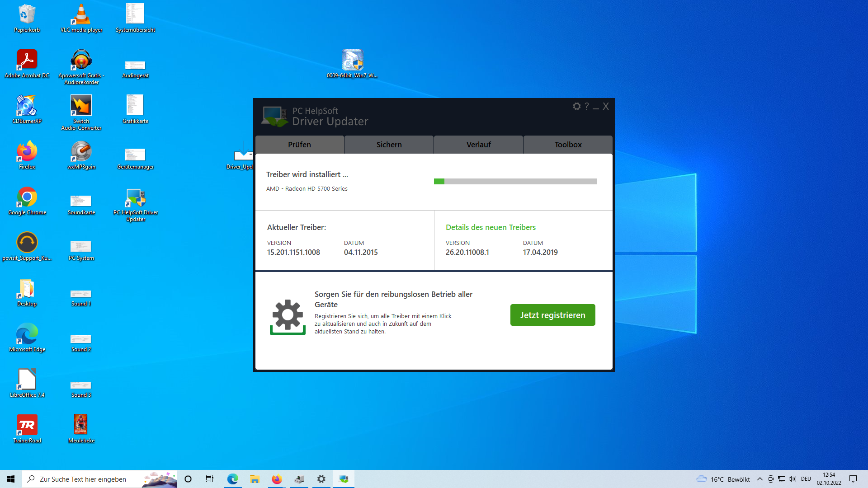Screen dimensions: 868x488
Task: Go to the Toolbox tab
Action: click(x=568, y=145)
